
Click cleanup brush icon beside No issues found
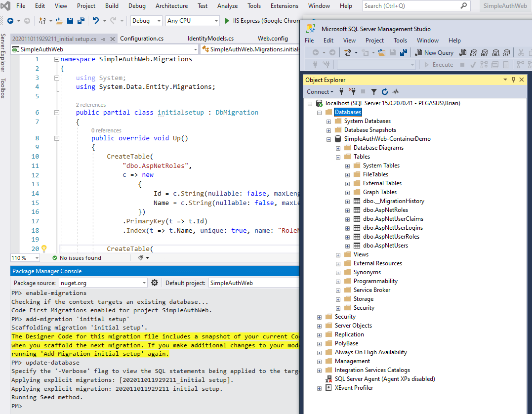[x=141, y=257]
